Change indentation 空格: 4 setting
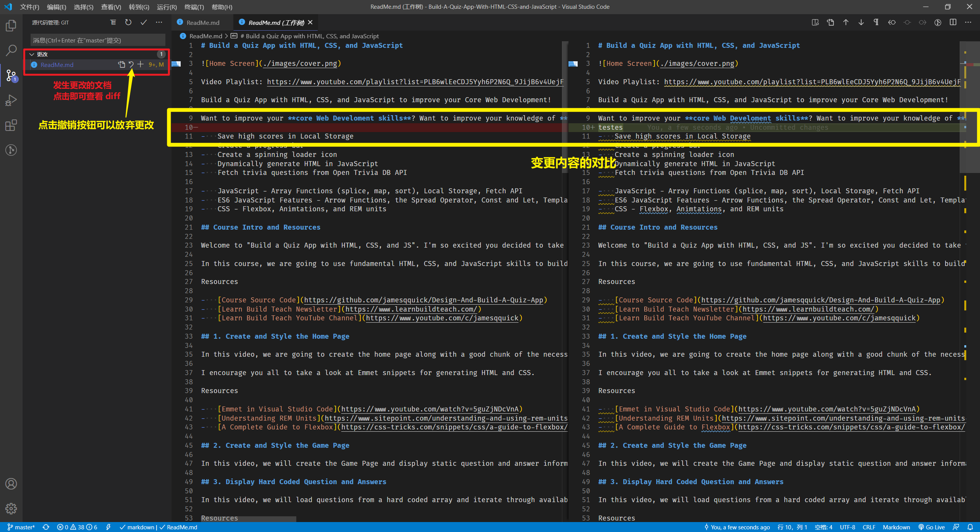The height and width of the screenshot is (532, 980). (823, 527)
